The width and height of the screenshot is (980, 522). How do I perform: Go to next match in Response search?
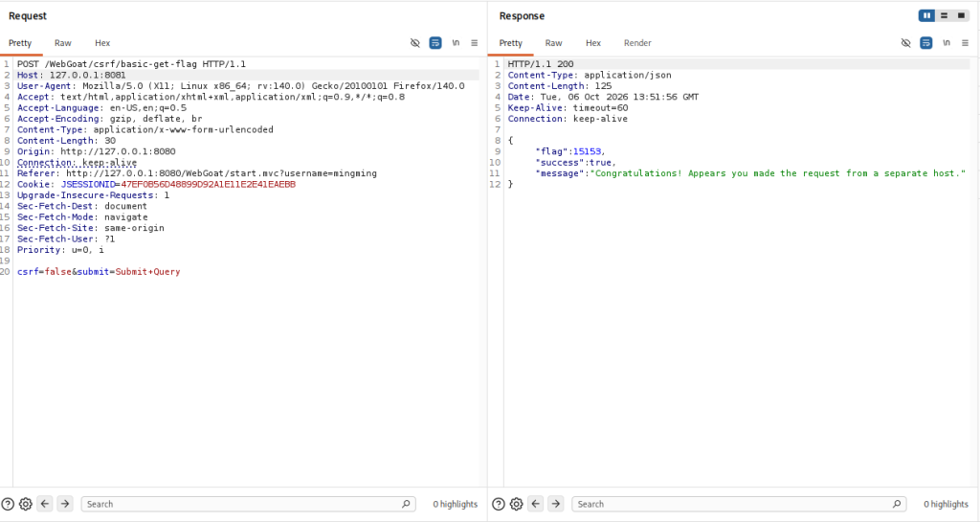click(x=556, y=504)
